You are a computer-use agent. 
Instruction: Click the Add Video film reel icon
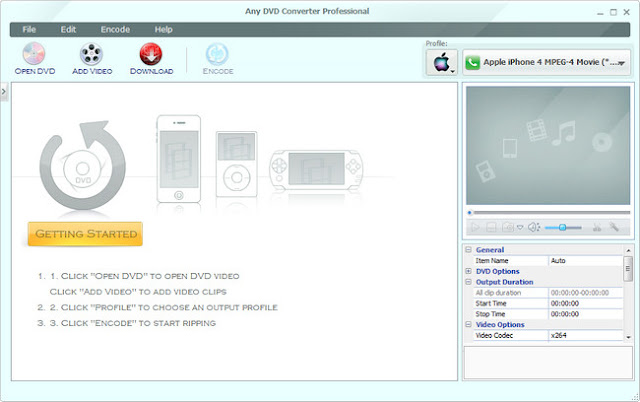point(91,53)
